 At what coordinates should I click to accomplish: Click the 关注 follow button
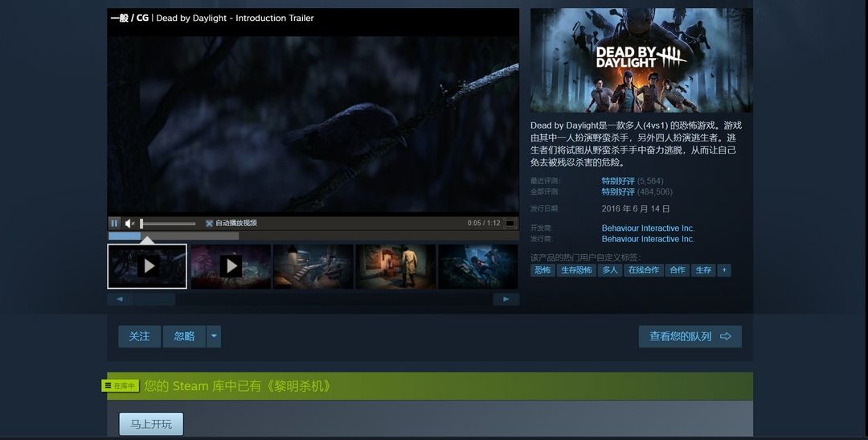point(140,336)
